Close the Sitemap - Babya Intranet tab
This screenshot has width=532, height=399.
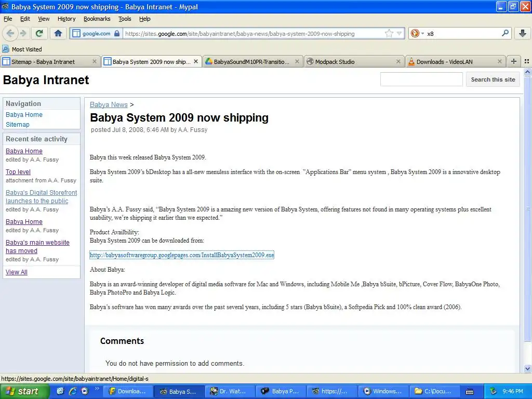[95, 61]
